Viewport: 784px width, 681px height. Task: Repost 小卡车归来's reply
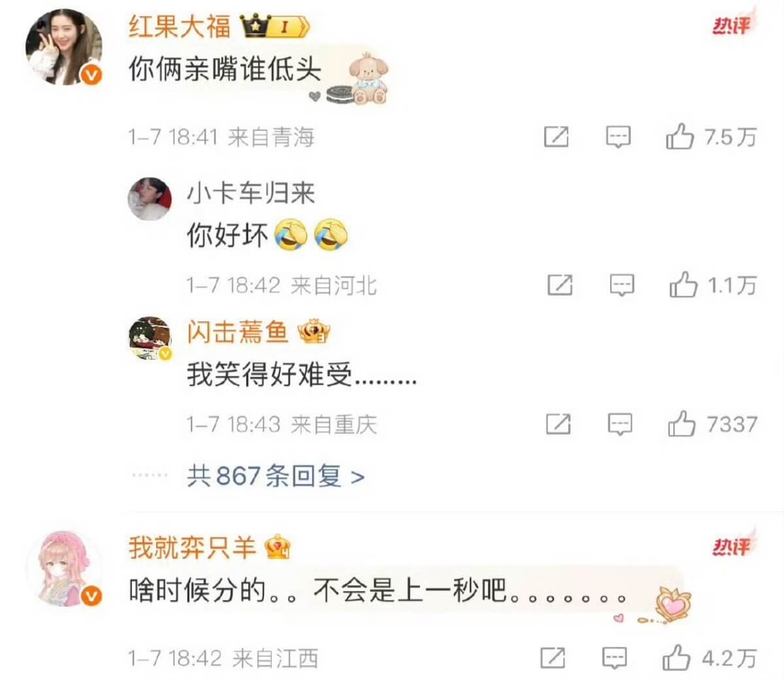(560, 285)
